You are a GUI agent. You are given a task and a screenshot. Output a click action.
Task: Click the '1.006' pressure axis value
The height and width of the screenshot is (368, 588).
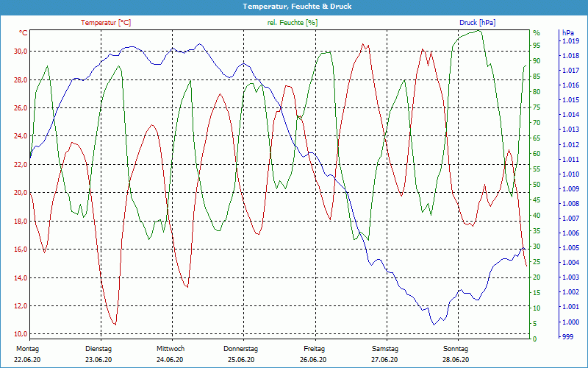(x=571, y=233)
